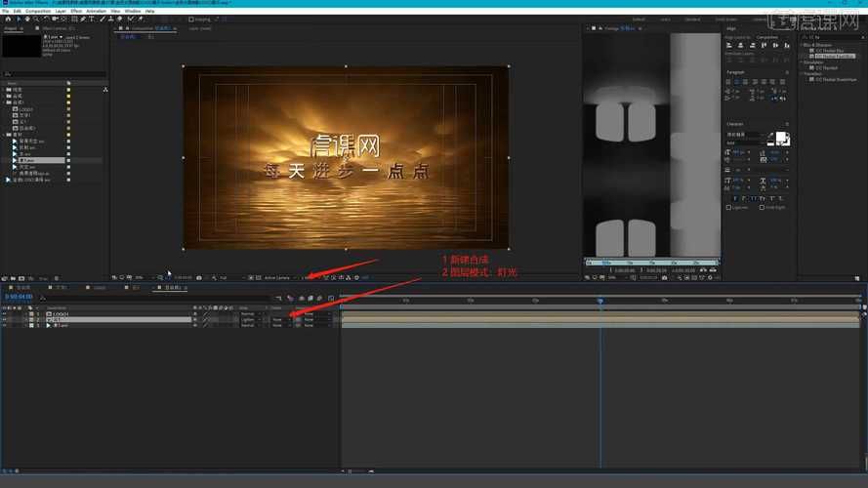This screenshot has height=488, width=868.
Task: Select the Pen tool
Action: coord(83,19)
